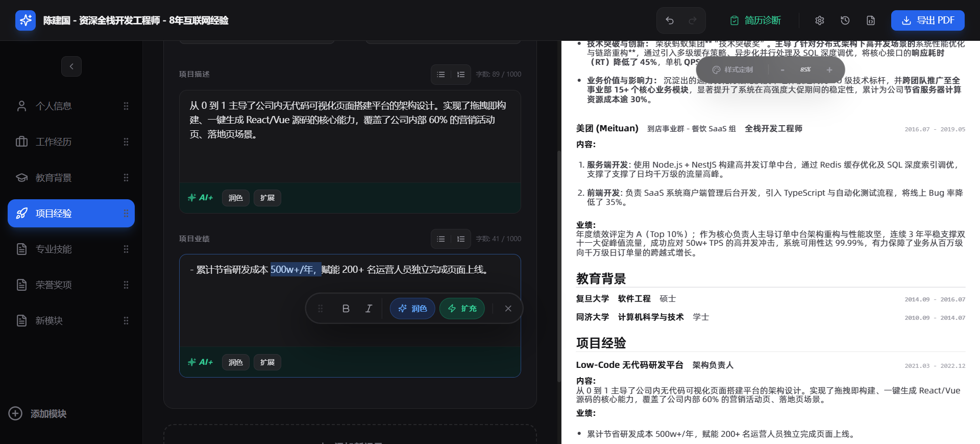980x444 pixels.
Task: Click the sparkle app logo icon
Action: click(x=26, y=20)
